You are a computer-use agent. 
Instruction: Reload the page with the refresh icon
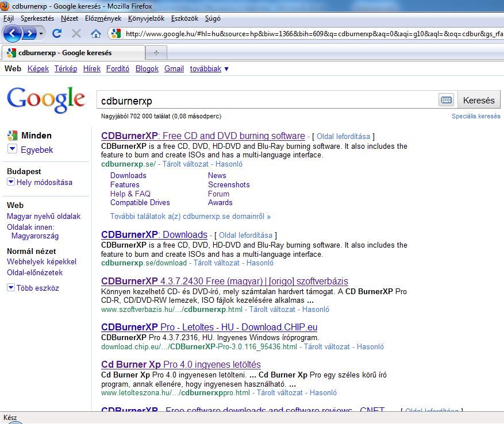click(57, 33)
